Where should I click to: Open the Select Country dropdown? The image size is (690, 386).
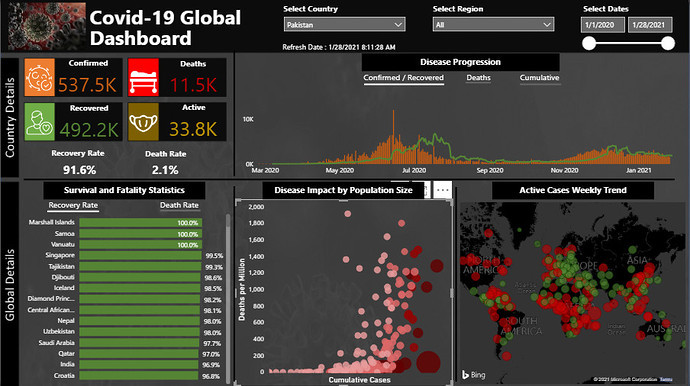[344, 25]
